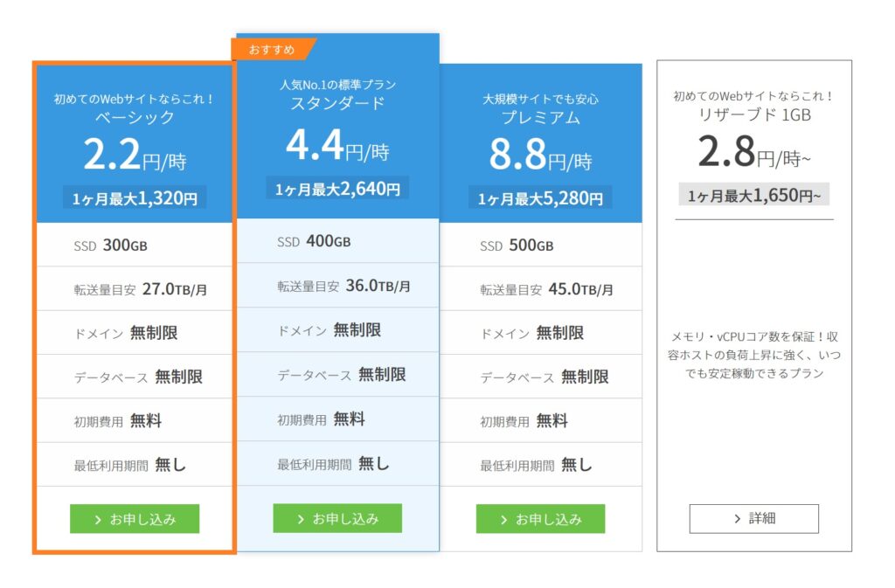Image resolution: width=895 pixels, height=588 pixels.
Task: Click the メモリ・vCPUコア数を保証 description
Action: [754, 355]
